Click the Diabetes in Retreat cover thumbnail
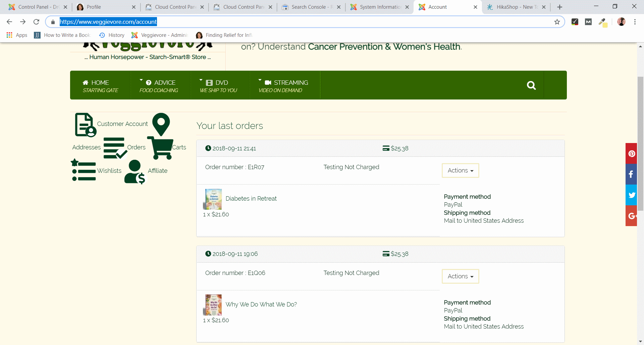The height and width of the screenshot is (345, 644). (213, 199)
